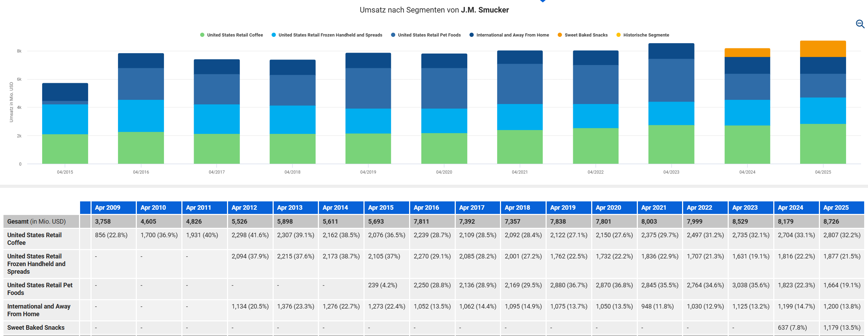Toggle the United States Retail Pet Foods legend label

click(x=429, y=35)
